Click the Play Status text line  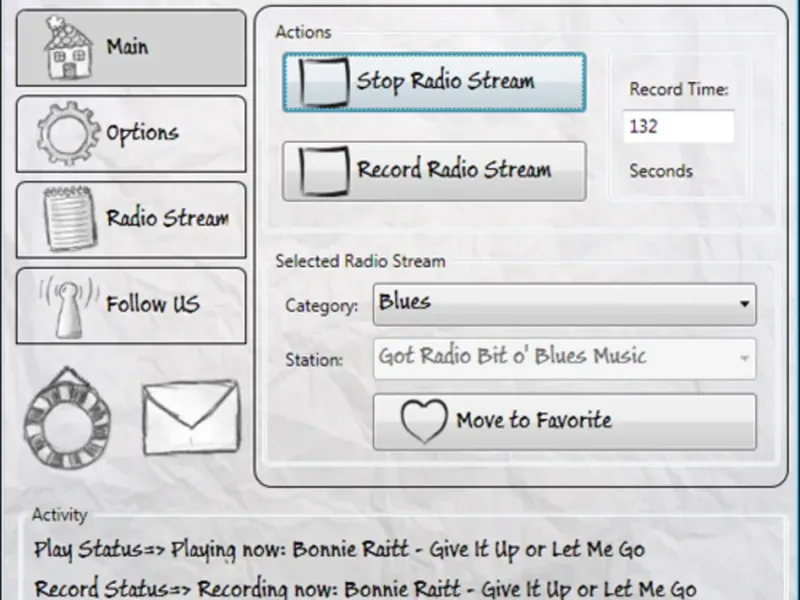pos(339,550)
